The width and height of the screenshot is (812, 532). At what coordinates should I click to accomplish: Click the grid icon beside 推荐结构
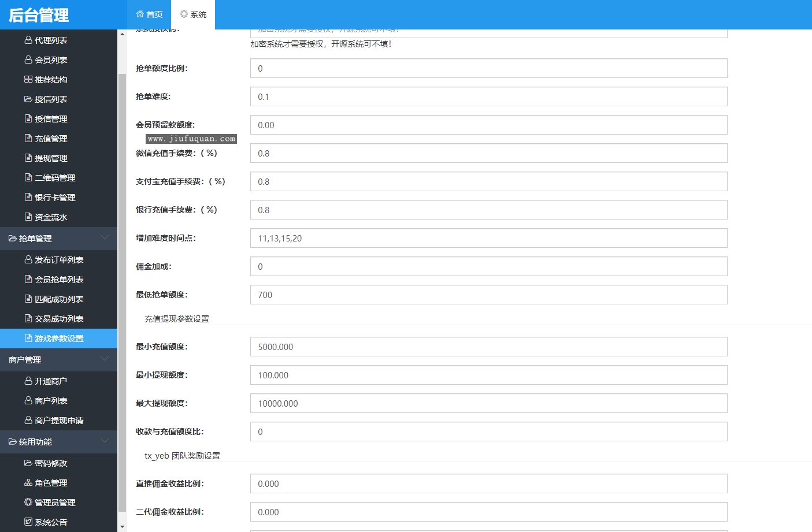coord(28,80)
